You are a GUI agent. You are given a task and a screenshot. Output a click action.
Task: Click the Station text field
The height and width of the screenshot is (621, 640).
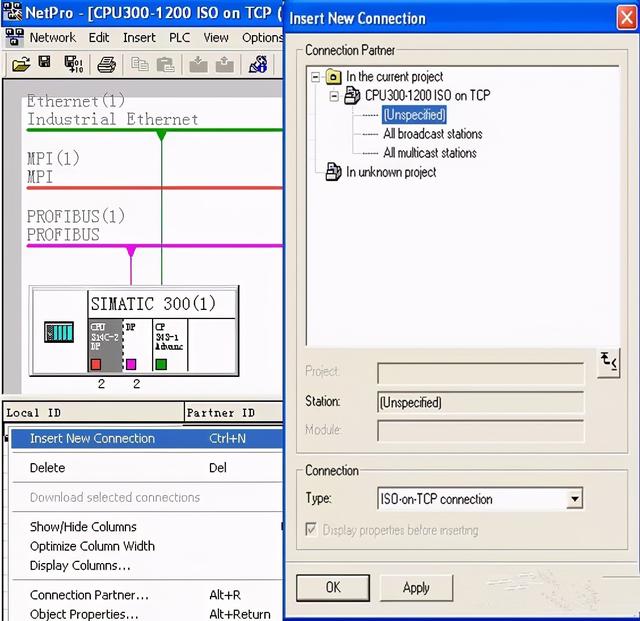tap(480, 402)
